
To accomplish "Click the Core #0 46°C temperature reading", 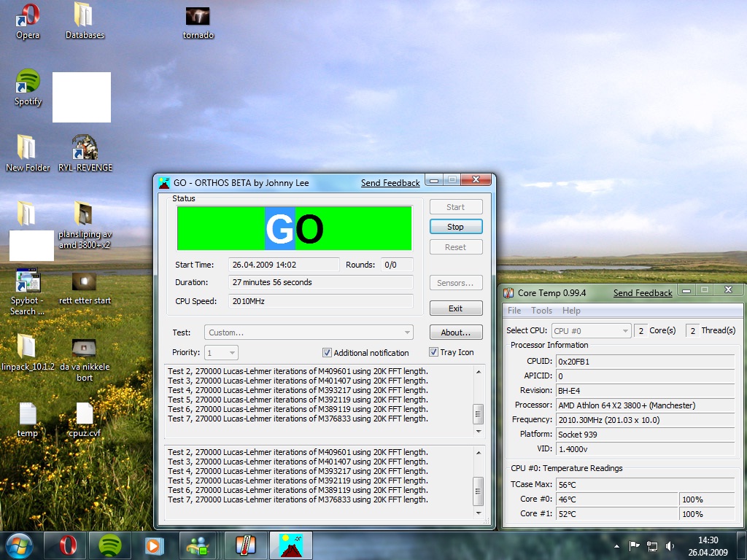I will coord(617,499).
